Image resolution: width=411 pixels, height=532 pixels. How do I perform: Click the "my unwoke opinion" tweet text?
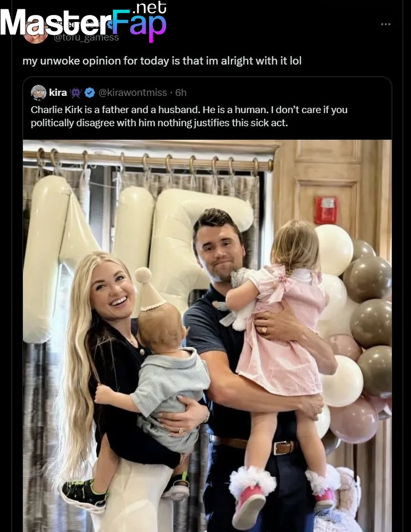162,61
